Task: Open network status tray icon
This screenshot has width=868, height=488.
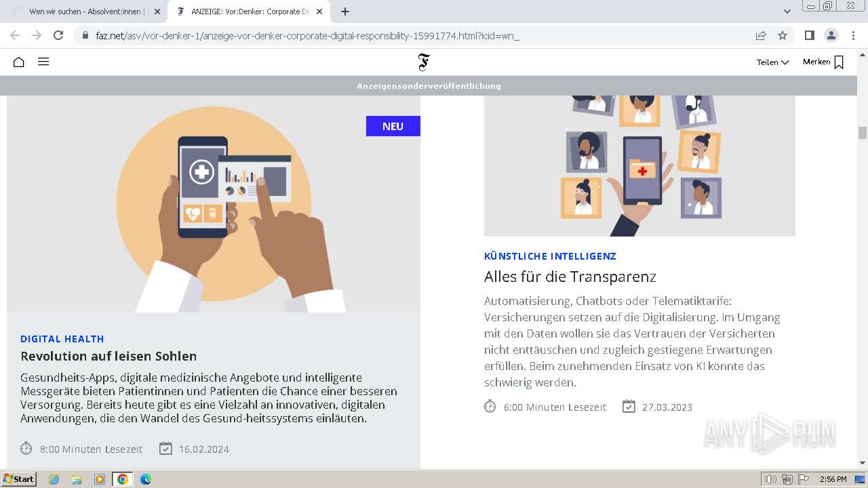Action: click(787, 479)
